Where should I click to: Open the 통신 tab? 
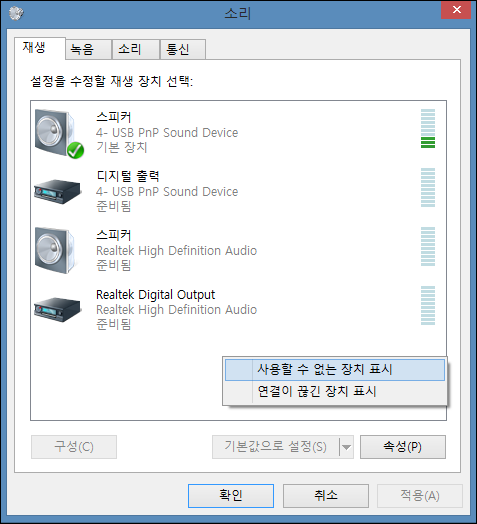point(183,49)
